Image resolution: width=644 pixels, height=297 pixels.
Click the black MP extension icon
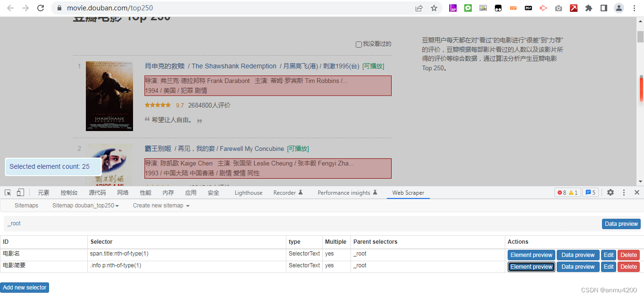pos(528,8)
